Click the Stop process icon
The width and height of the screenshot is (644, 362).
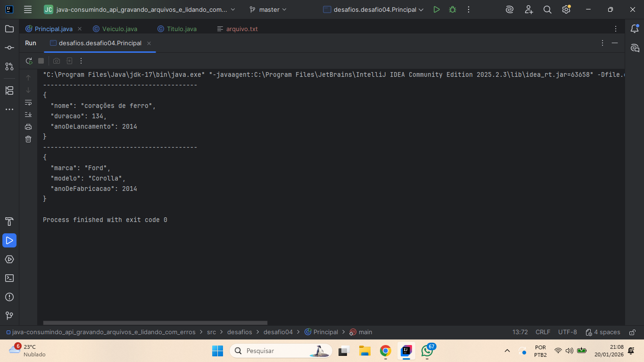pyautogui.click(x=41, y=61)
